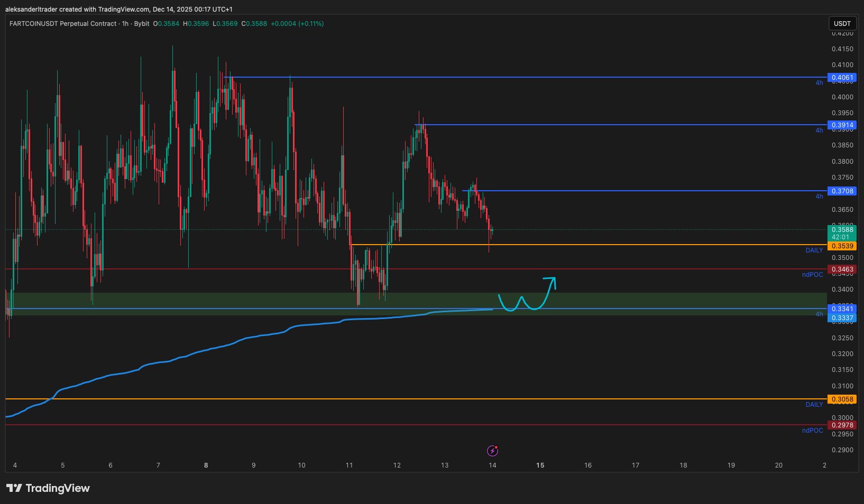This screenshot has width=864, height=504.
Task: Click the FARTCOINUSDT Perpetual Contract symbol title
Action: 62,24
